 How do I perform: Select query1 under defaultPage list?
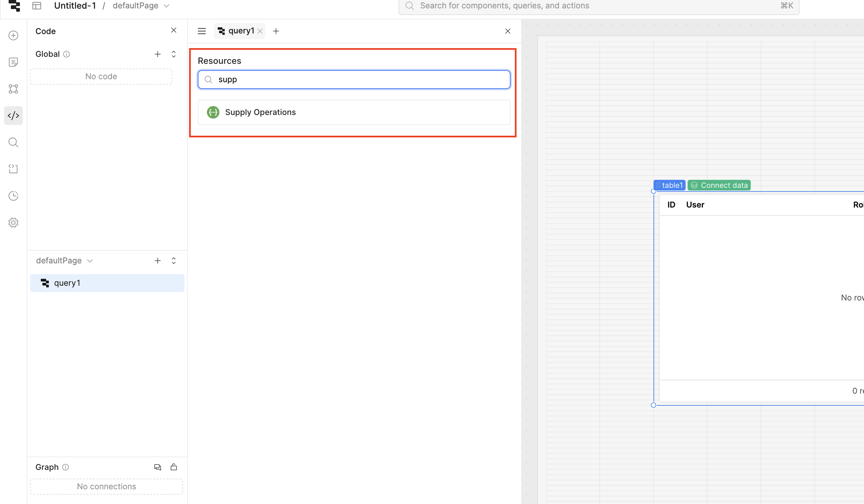[x=67, y=283]
